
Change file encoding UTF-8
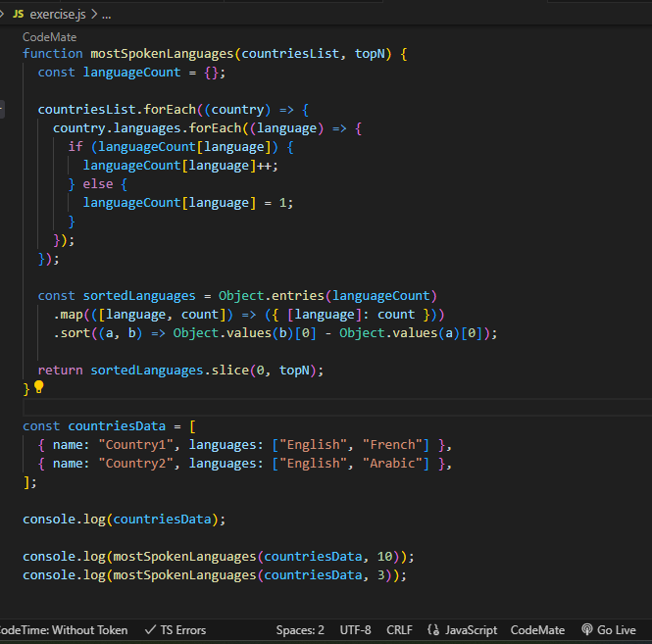tap(355, 630)
